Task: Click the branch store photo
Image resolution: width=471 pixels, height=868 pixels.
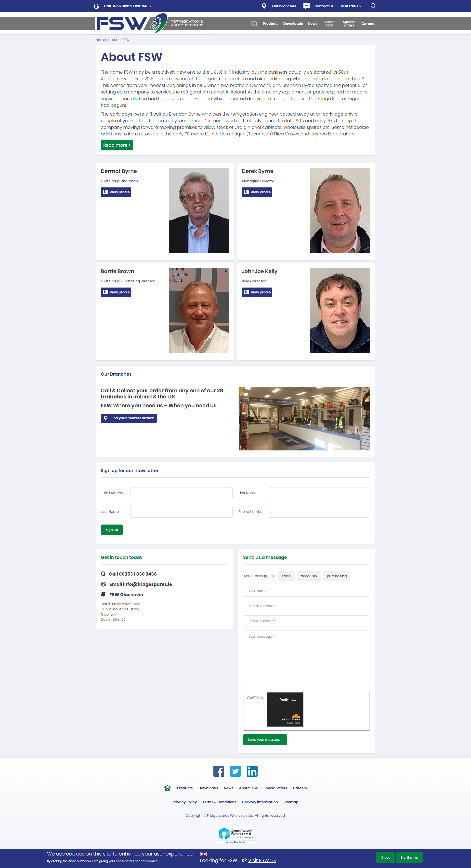Action: 305,419
